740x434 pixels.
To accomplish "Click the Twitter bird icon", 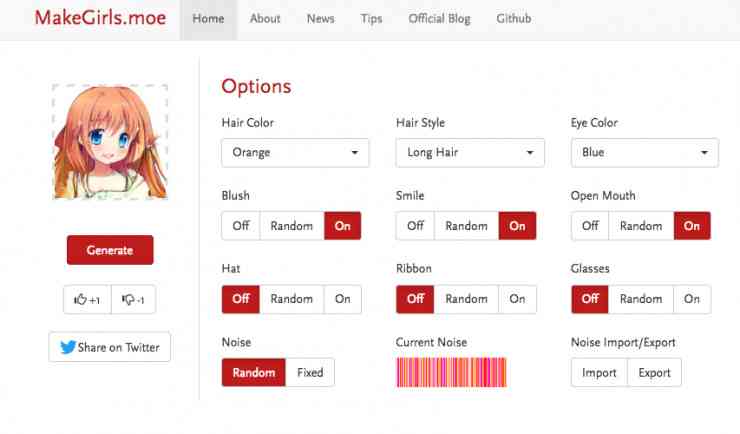I will (x=68, y=347).
